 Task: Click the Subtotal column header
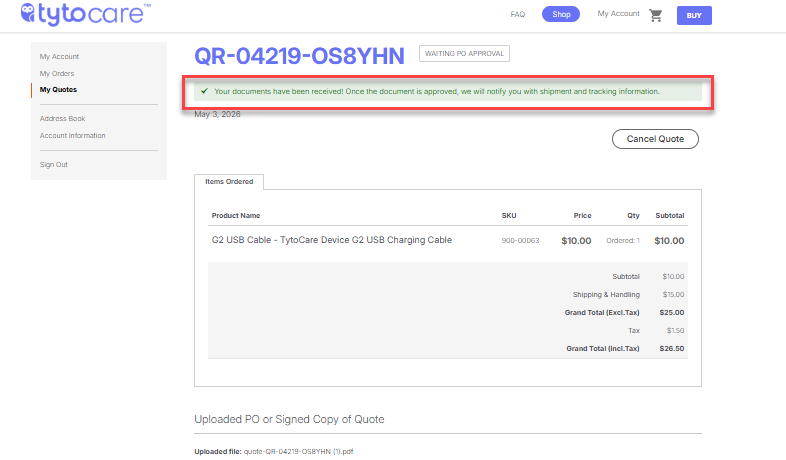pyautogui.click(x=670, y=215)
